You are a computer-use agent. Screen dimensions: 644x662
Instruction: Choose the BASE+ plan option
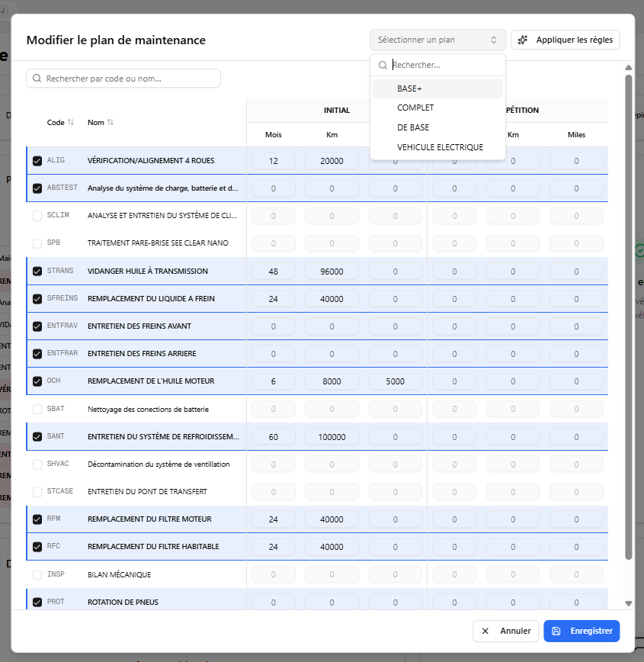click(x=409, y=88)
